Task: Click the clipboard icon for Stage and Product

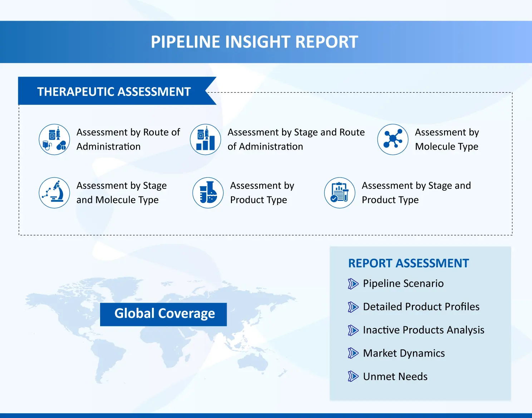Action: pos(339,193)
